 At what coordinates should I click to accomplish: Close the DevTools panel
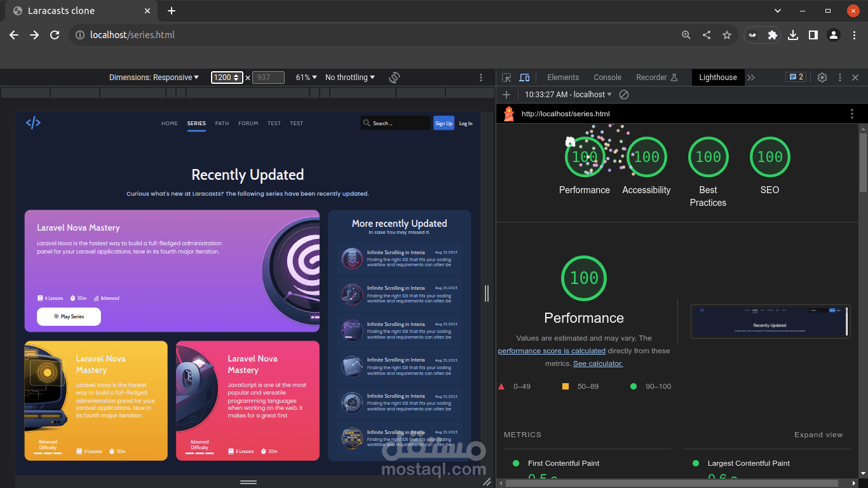(x=855, y=78)
